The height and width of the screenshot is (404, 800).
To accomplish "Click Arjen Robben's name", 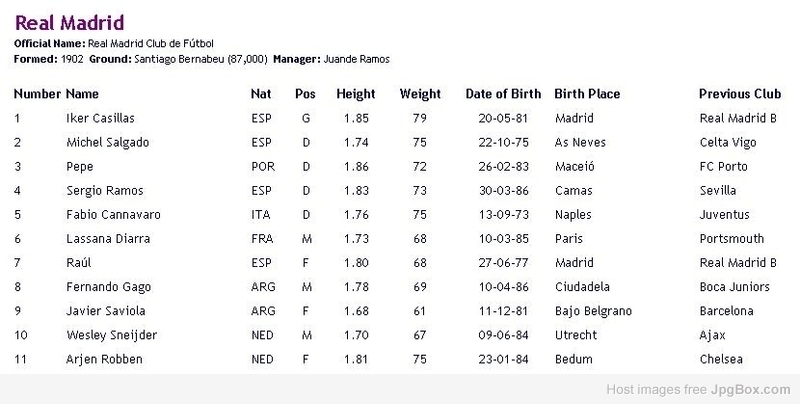I will coord(104,359).
